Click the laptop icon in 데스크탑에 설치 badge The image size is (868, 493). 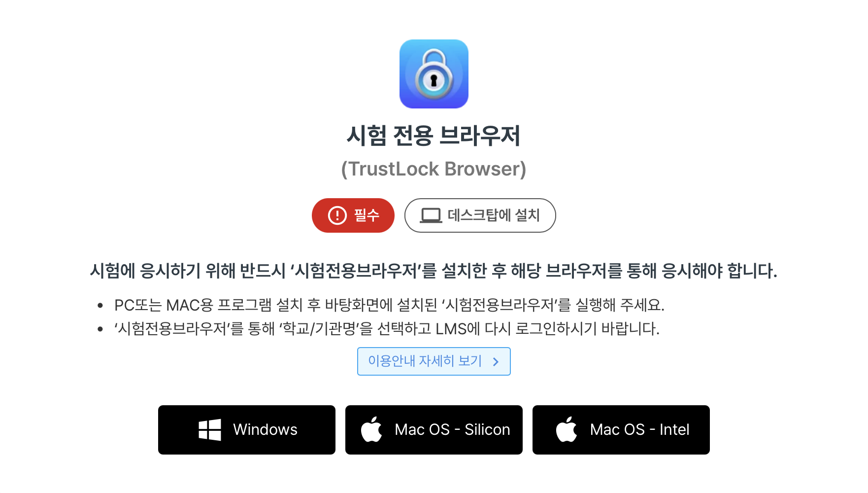[431, 215]
